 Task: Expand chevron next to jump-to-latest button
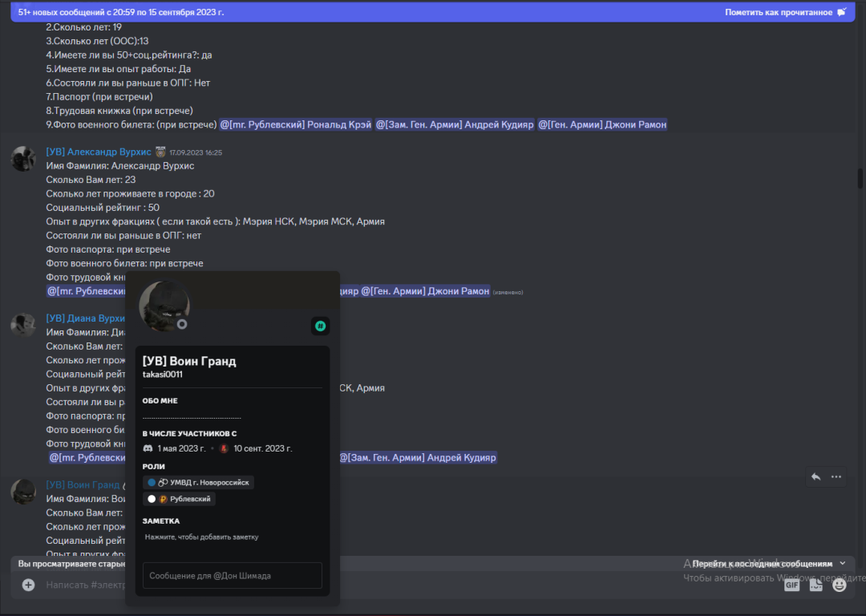click(842, 564)
